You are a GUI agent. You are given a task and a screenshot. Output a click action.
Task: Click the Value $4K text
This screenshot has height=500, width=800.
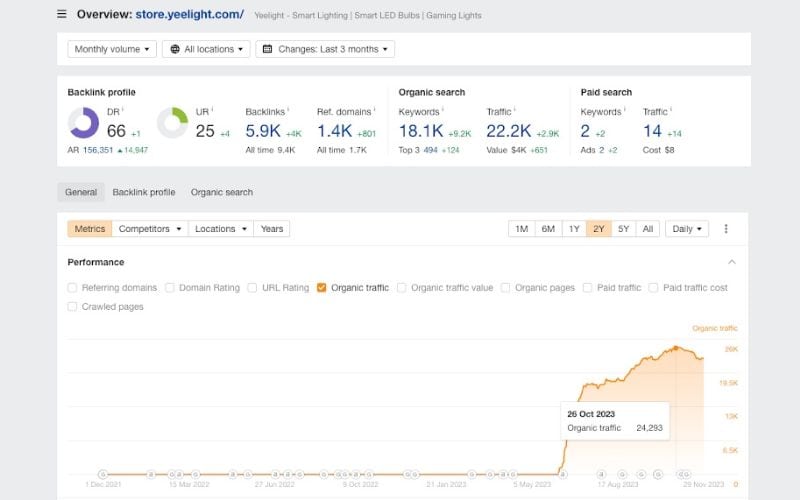(507, 150)
